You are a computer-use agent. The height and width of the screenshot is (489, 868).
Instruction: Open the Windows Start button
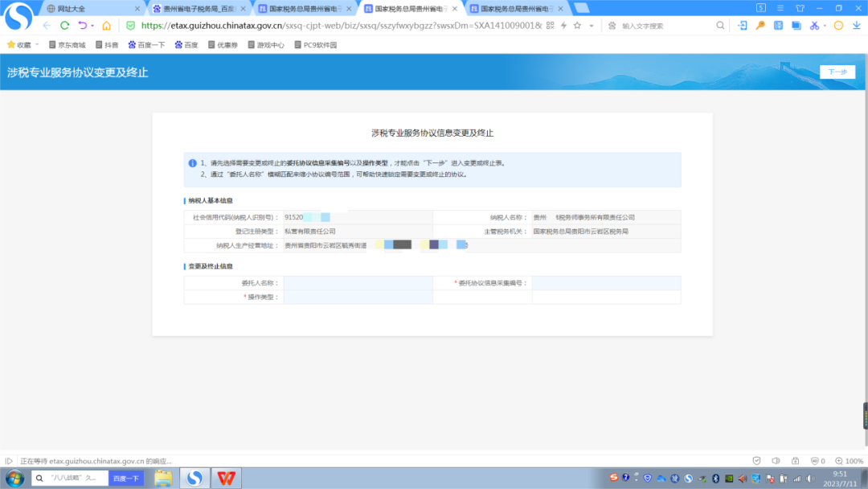(15, 478)
